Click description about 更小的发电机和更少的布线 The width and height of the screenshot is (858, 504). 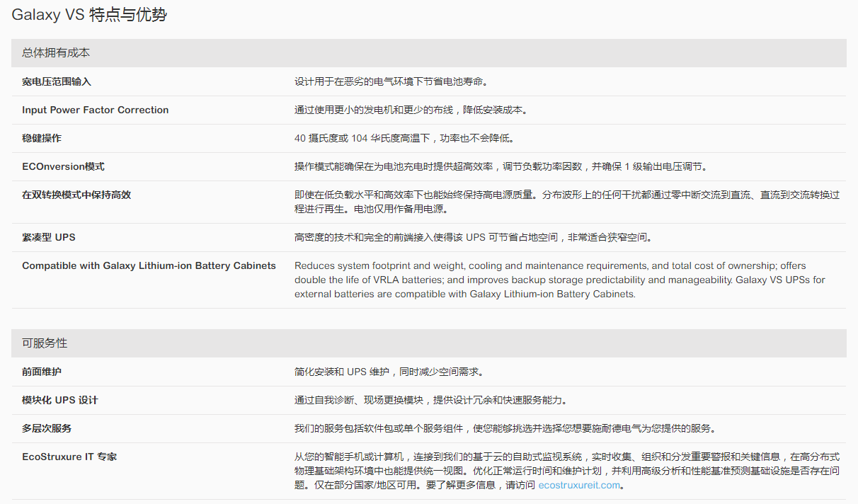click(411, 110)
